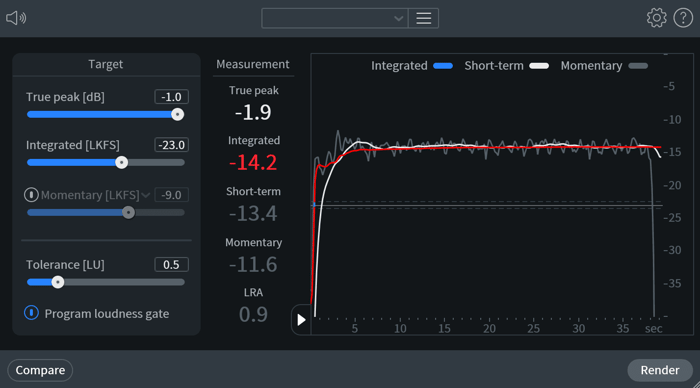Click the speaker bypass icon

[x=16, y=18]
